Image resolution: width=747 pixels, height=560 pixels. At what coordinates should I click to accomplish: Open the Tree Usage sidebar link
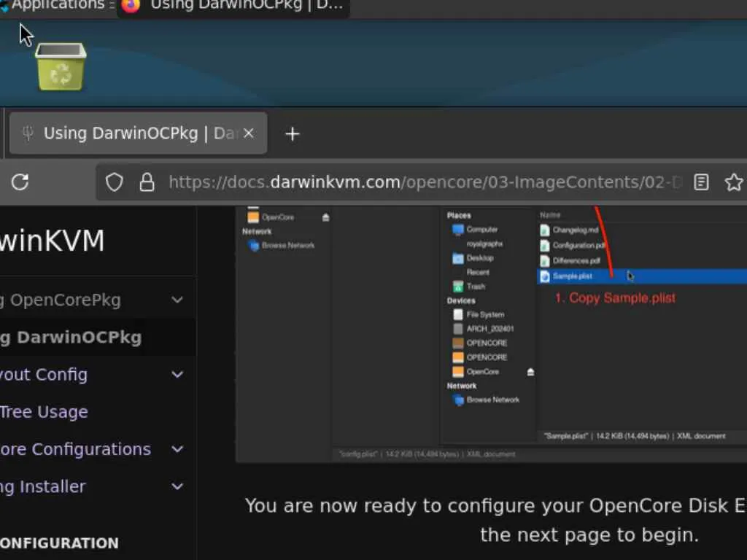point(44,412)
